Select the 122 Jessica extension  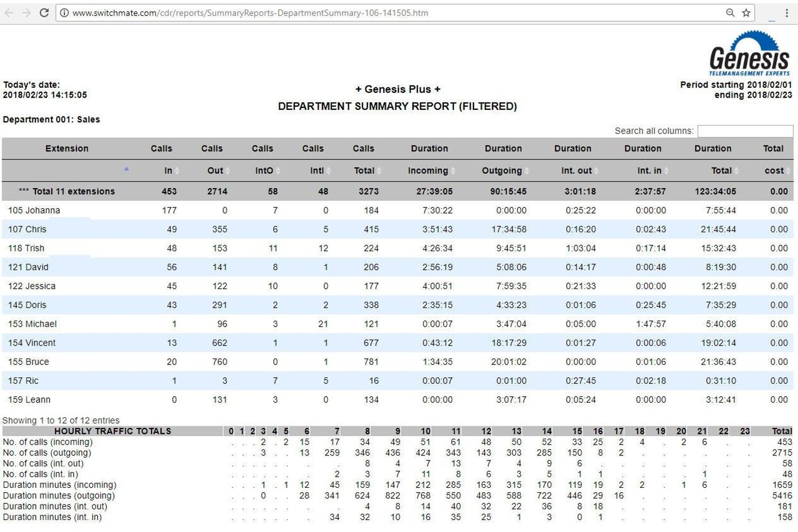(x=32, y=286)
